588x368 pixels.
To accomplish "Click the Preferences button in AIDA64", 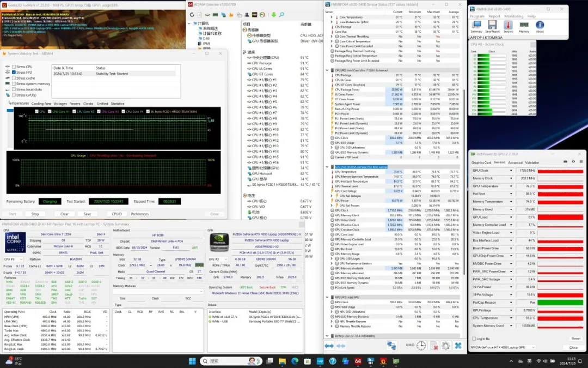I will click(x=140, y=214).
